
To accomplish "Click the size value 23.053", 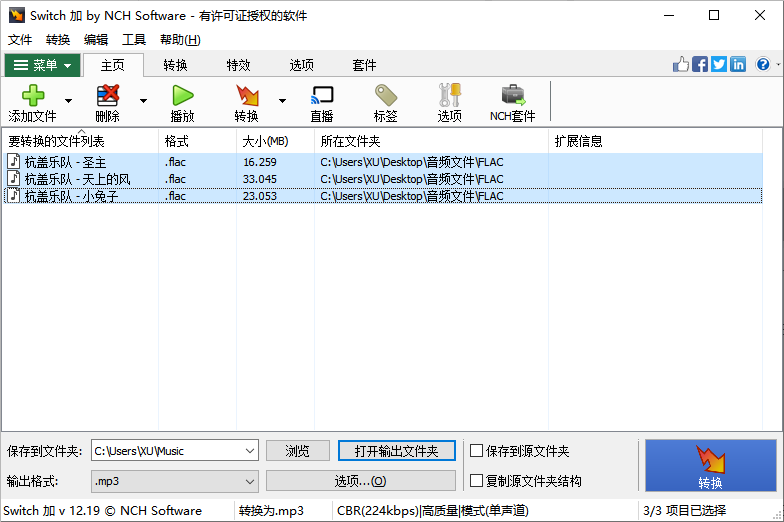I will [260, 196].
